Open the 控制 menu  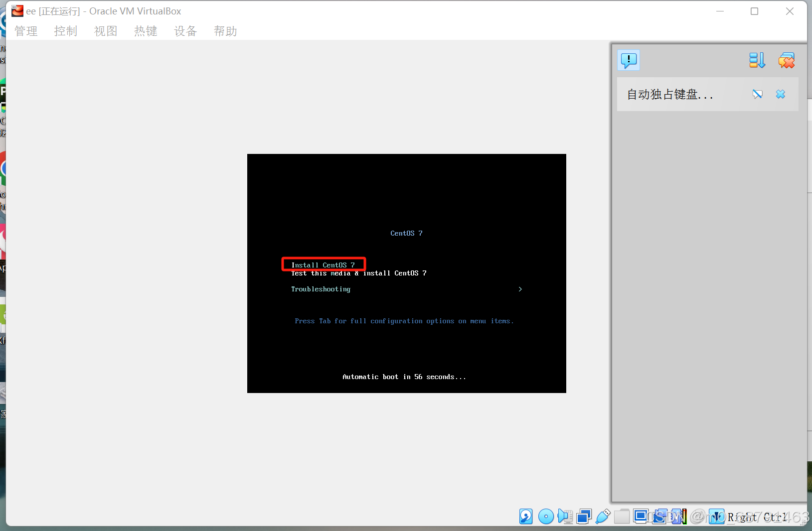pos(66,31)
